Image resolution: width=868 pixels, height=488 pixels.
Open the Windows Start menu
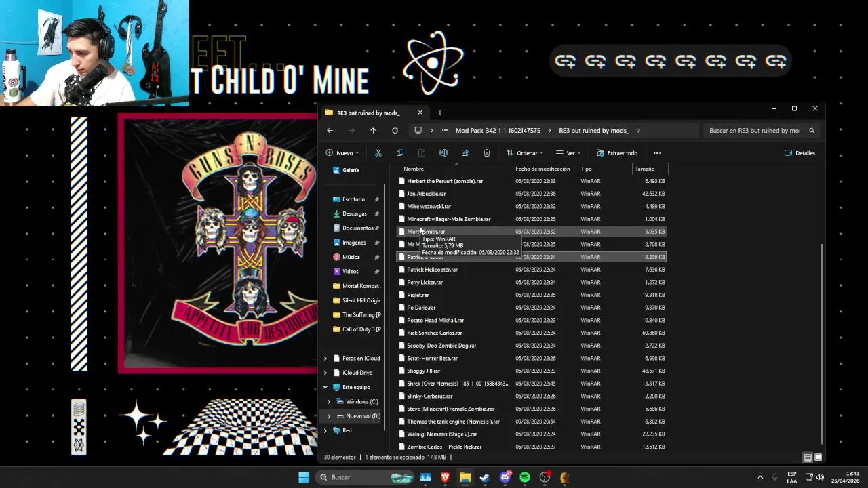pyautogui.click(x=304, y=477)
